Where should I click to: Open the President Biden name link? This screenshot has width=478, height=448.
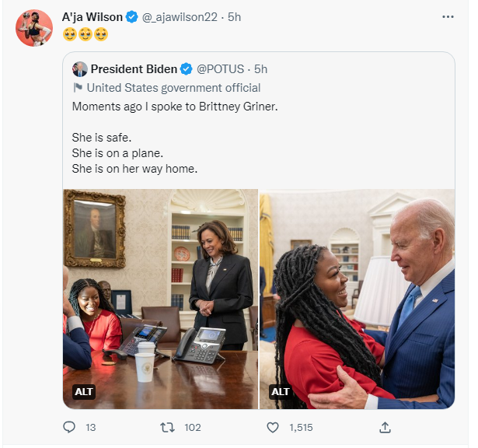pos(134,69)
